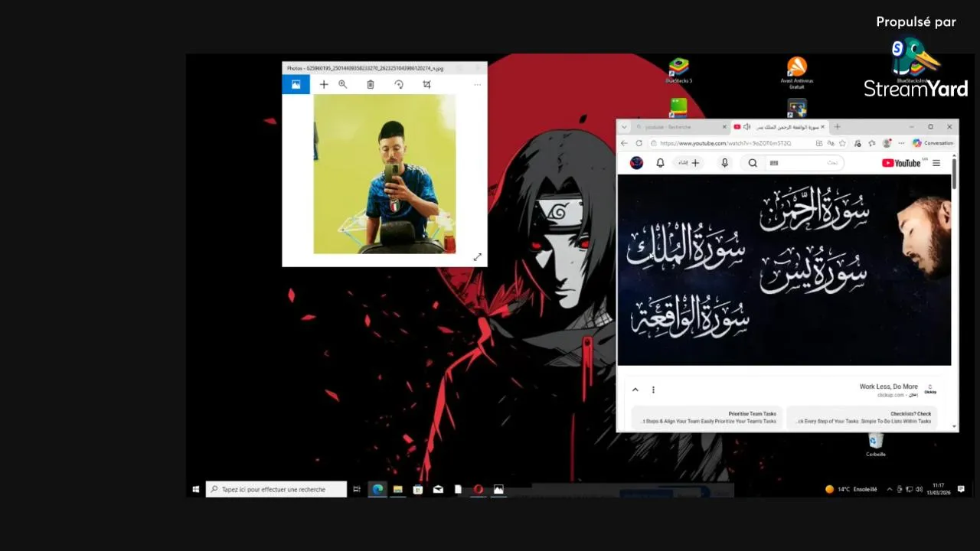Screen dimensions: 980x551
Task: Open volume control in system tray
Action: click(919, 489)
